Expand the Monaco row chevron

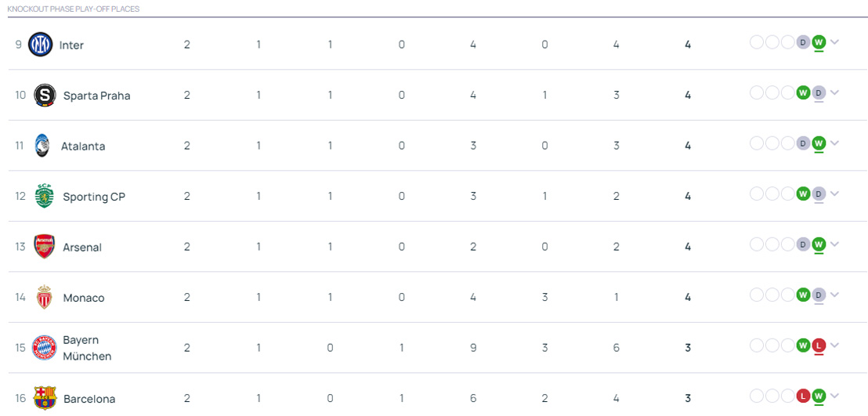click(x=835, y=295)
